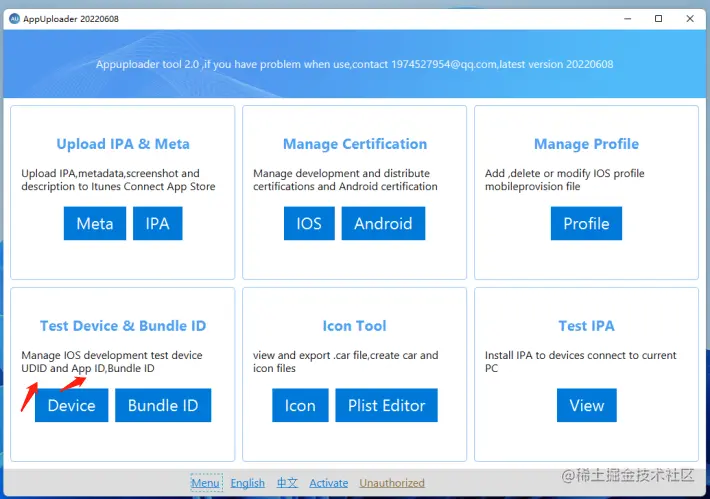Open Android certification management
710x499 pixels.
click(x=383, y=223)
